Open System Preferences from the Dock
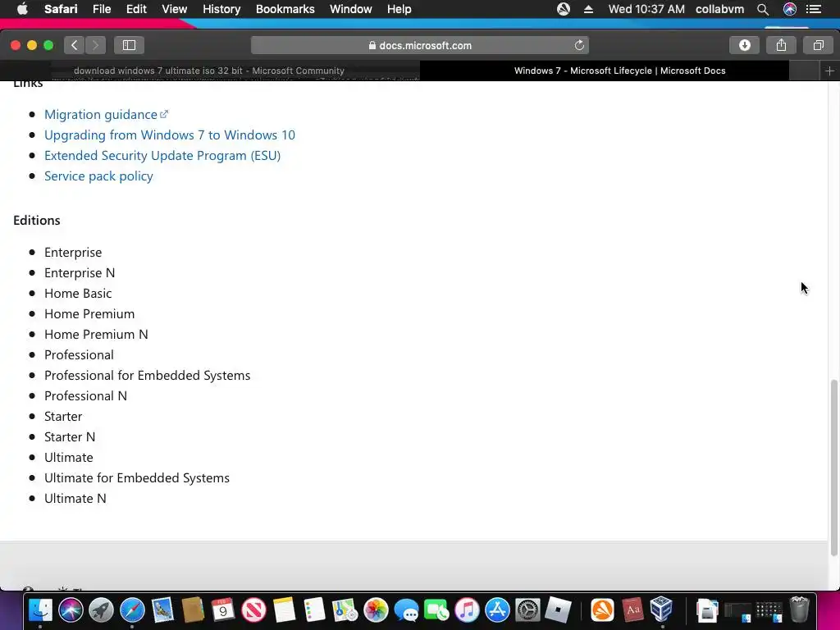840x630 pixels. (527, 609)
